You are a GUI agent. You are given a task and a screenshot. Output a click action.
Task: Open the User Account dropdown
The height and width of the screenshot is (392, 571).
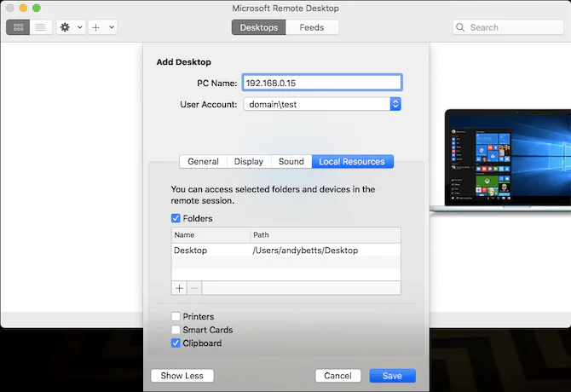[395, 104]
